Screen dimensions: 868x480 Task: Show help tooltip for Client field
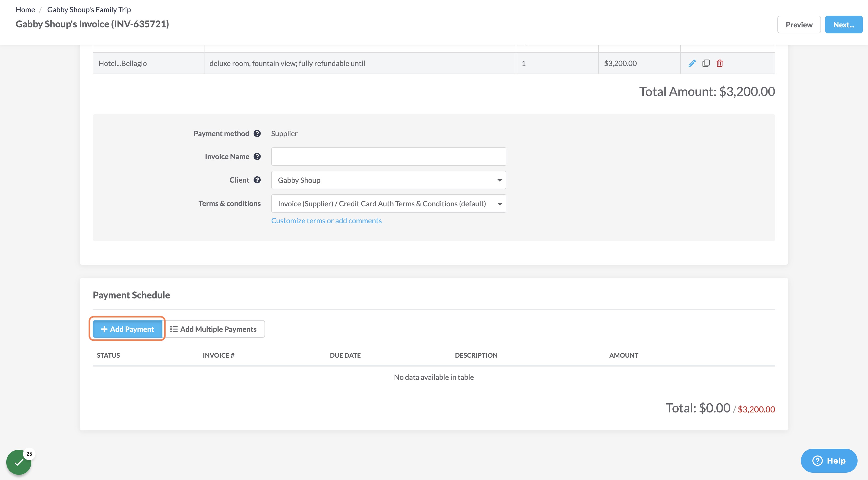click(257, 180)
